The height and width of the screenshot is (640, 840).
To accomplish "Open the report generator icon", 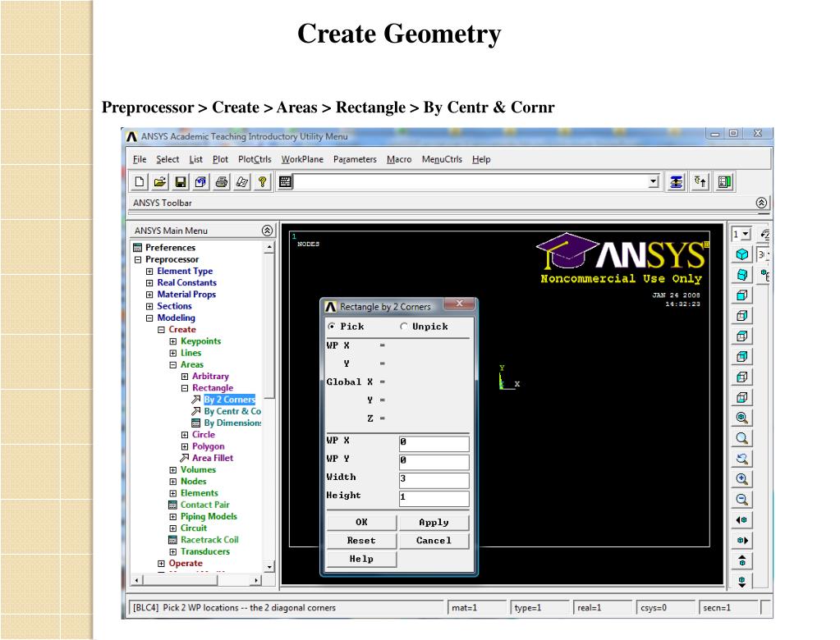I will (x=241, y=182).
